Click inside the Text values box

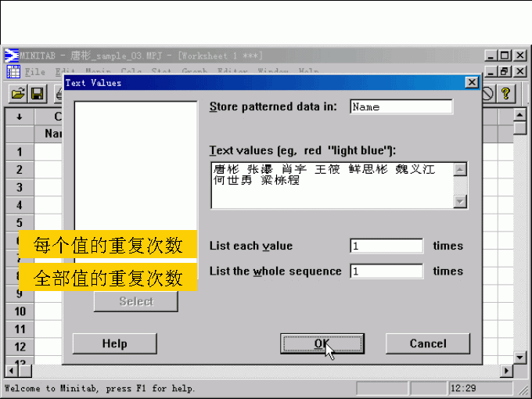point(332,185)
